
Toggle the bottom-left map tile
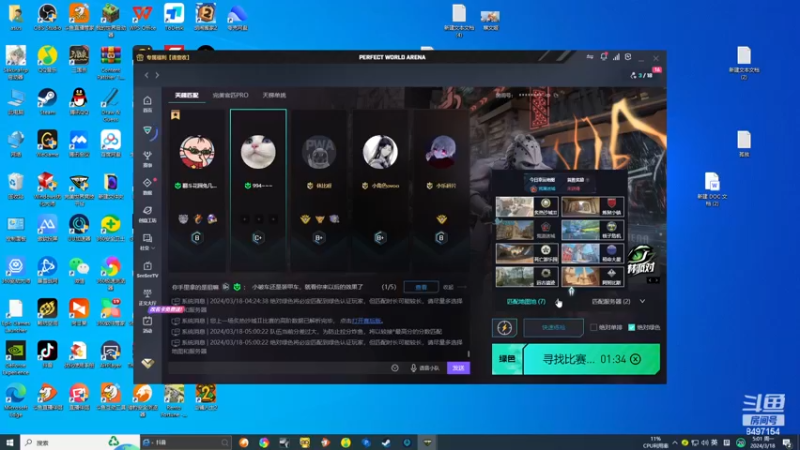tap(527, 277)
